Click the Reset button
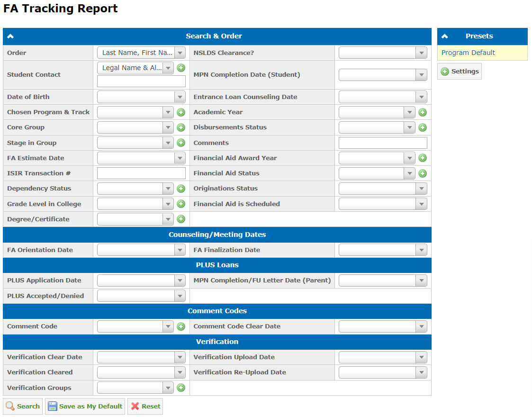The width and height of the screenshot is (532, 417). point(145,407)
